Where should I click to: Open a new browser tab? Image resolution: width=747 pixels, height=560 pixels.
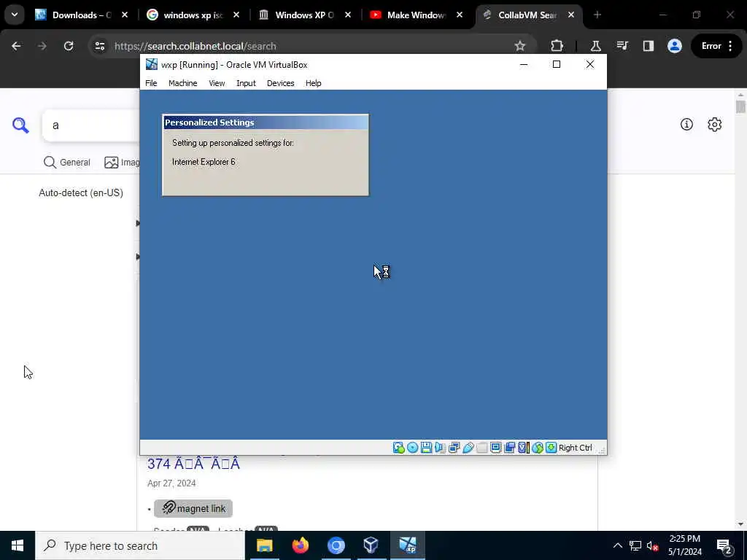pyautogui.click(x=597, y=15)
